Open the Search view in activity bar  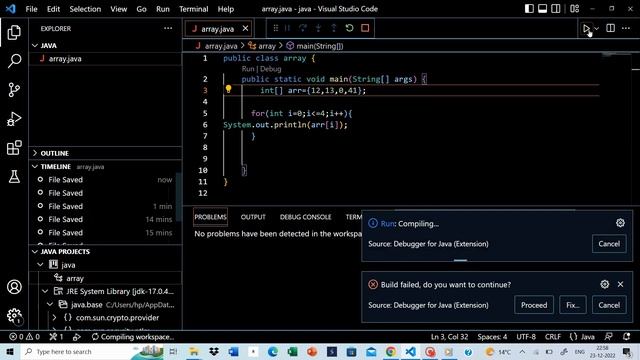pyautogui.click(x=14, y=61)
